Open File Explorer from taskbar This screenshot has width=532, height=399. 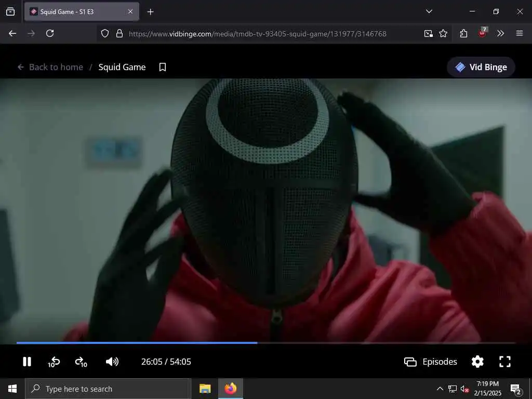205,389
